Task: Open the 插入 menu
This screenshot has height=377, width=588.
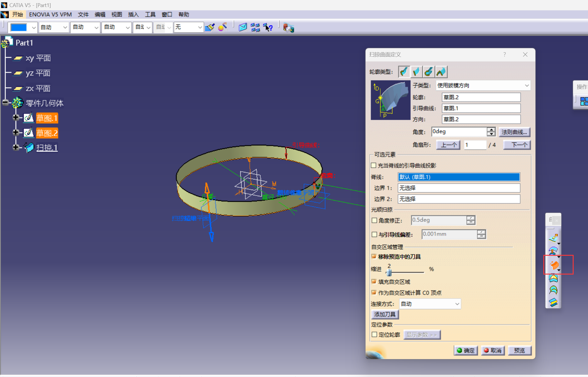Action: (x=133, y=14)
